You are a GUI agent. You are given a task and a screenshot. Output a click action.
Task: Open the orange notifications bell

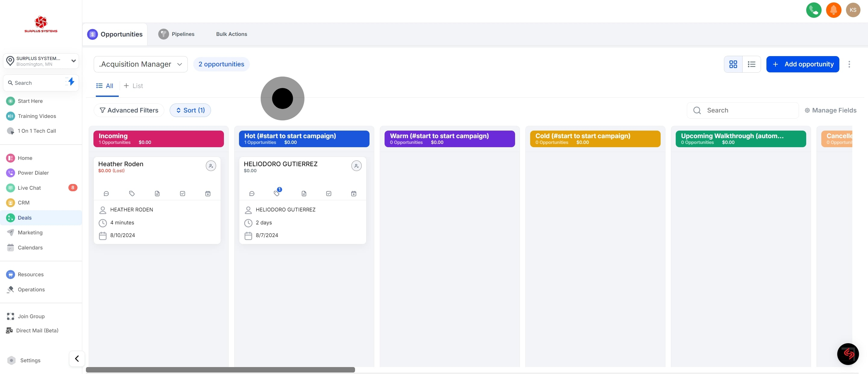(833, 10)
